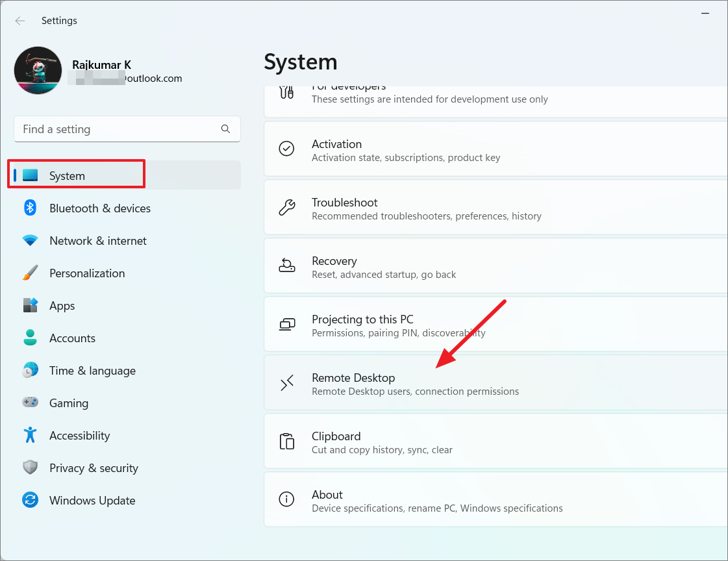The height and width of the screenshot is (561, 728).
Task: Click the Projecting to this PC icon
Action: click(x=286, y=324)
